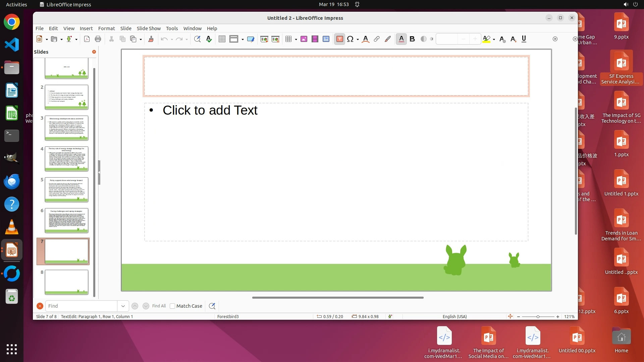This screenshot has height=362, width=644.
Task: Select slide 4 thumbnail in Slides panel
Action: pos(66,159)
